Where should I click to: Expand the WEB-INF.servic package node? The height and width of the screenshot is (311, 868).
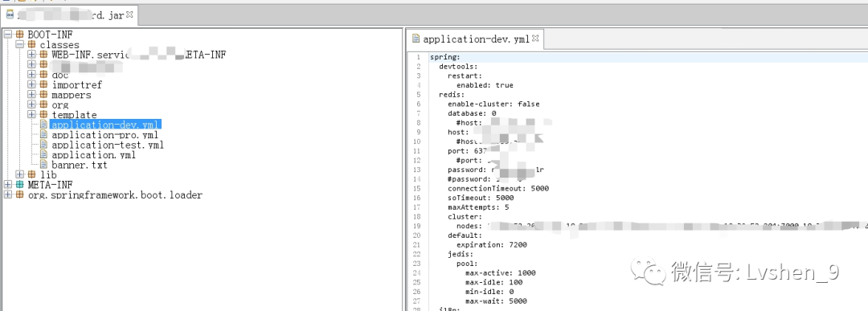tap(31, 55)
